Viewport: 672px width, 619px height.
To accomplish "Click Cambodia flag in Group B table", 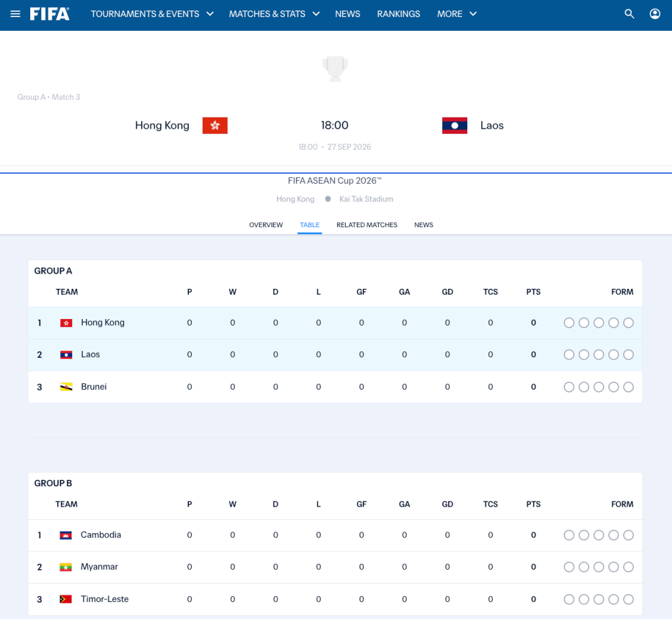I will tap(66, 535).
